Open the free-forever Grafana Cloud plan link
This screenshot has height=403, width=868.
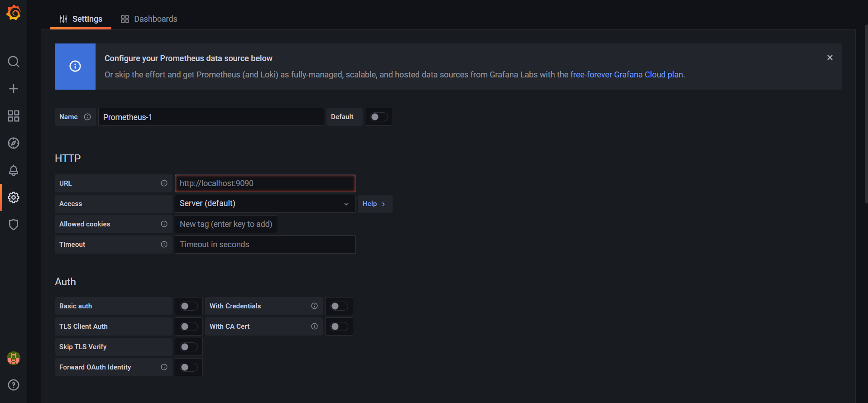pos(627,75)
